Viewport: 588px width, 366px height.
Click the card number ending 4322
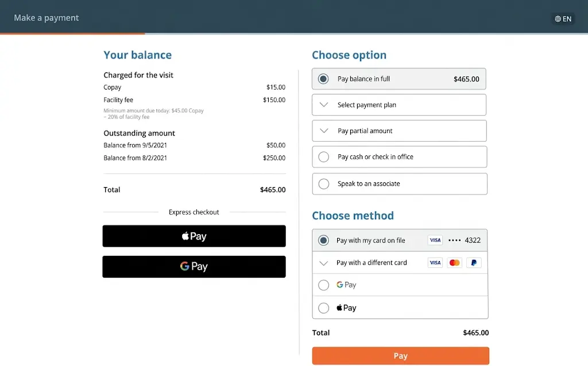pyautogui.click(x=464, y=240)
